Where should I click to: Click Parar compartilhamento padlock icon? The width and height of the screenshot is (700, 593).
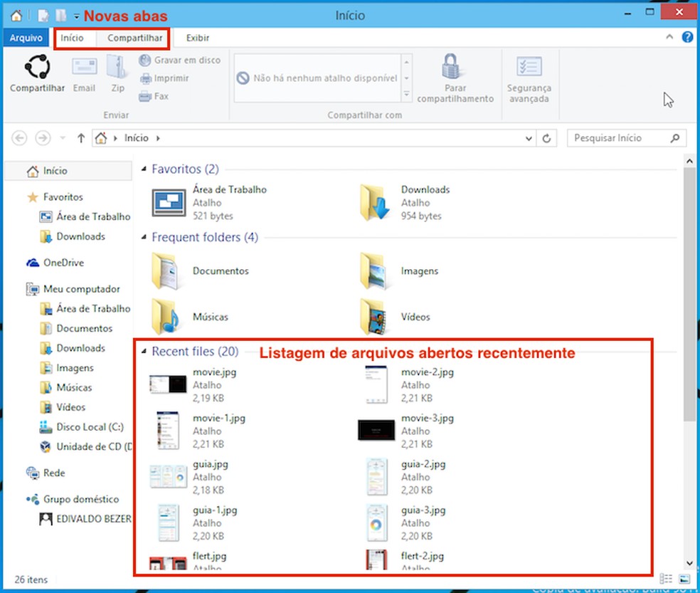click(452, 66)
